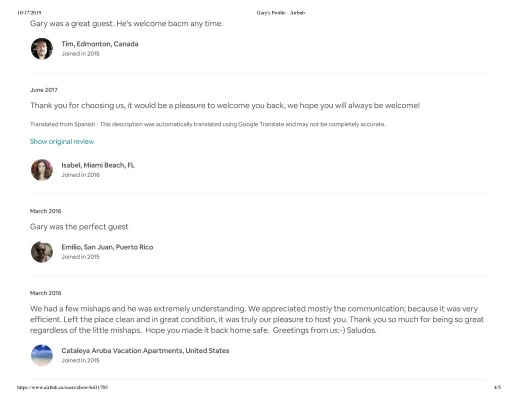Click Joined in 2016 under Isabel's name

coord(80,175)
